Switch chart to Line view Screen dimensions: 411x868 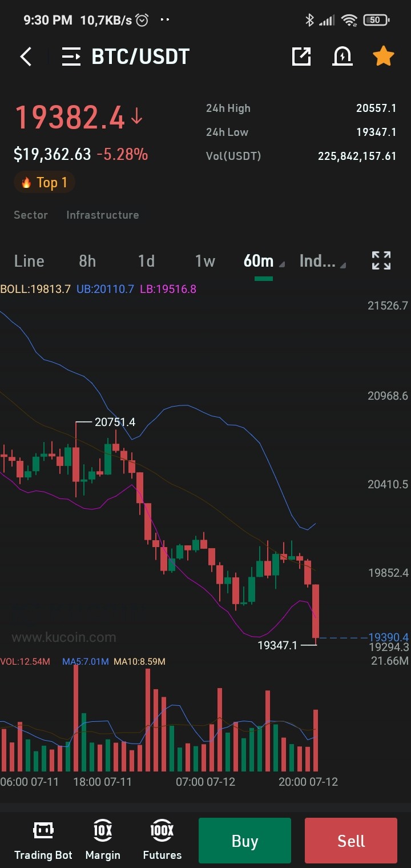[29, 261]
